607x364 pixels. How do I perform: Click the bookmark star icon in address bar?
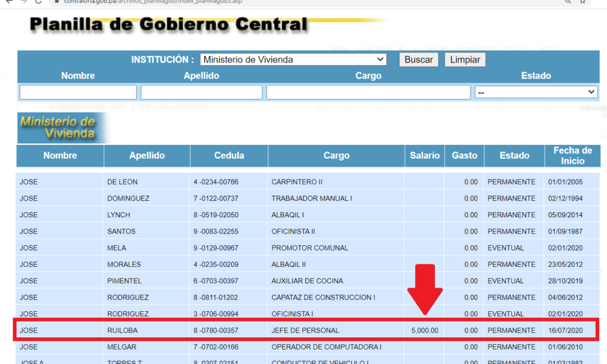click(583, 2)
